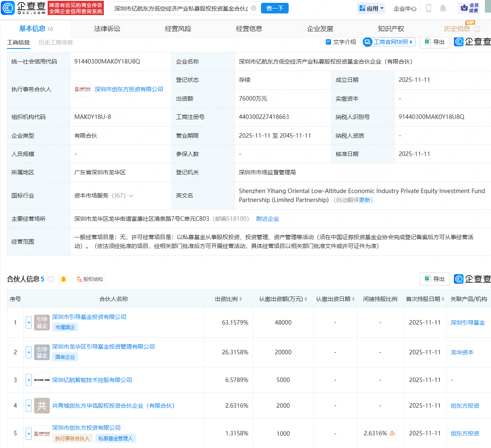Screen dimensions: 491x448
Task: Open the equity structure (股权结构) view
Action: [x=90, y=279]
